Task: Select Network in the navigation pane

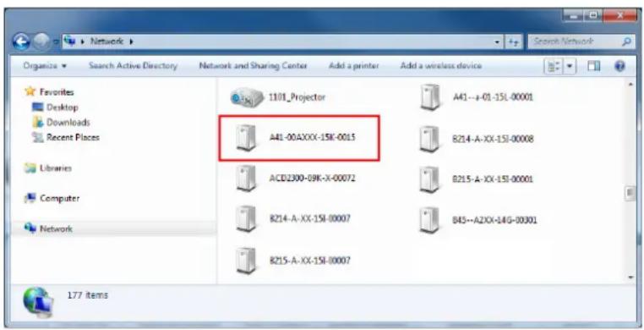Action: 56,229
